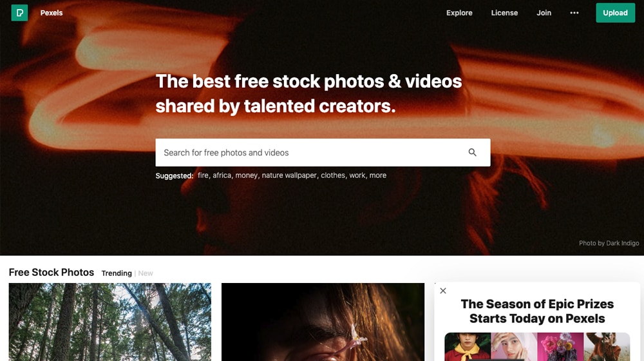The width and height of the screenshot is (644, 361).
Task: Switch to the New photos tab
Action: tap(146, 273)
